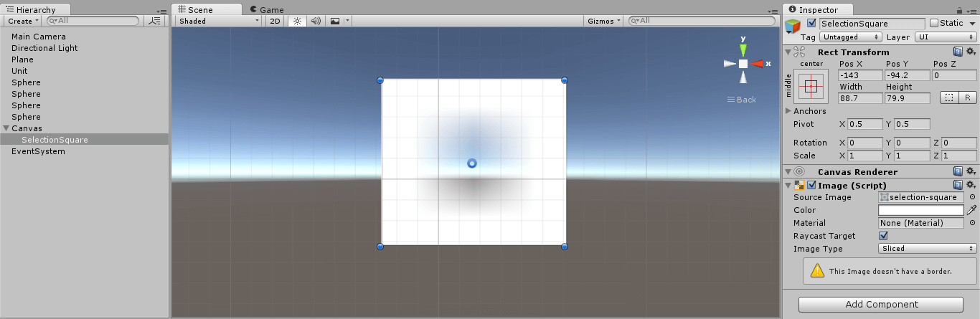980x319 pixels.
Task: Select the Inspector tab
Action: pyautogui.click(x=817, y=9)
